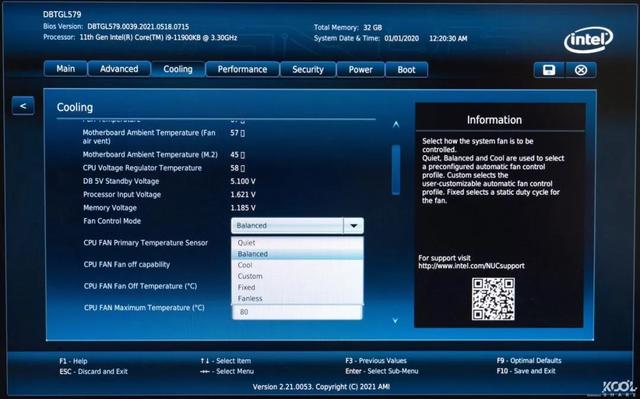Switch to the Advanced tab
The width and height of the screenshot is (640, 399).
point(119,69)
